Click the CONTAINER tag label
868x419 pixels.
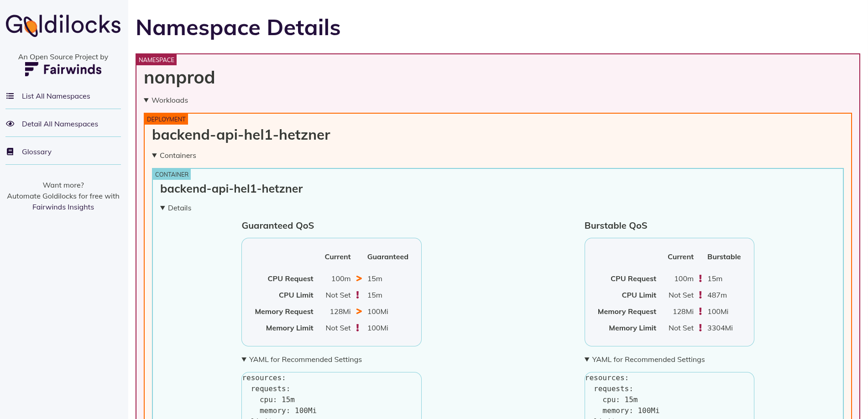coord(172,174)
